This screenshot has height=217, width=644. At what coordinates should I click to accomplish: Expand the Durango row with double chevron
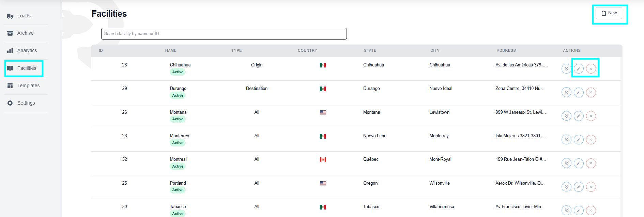566,92
